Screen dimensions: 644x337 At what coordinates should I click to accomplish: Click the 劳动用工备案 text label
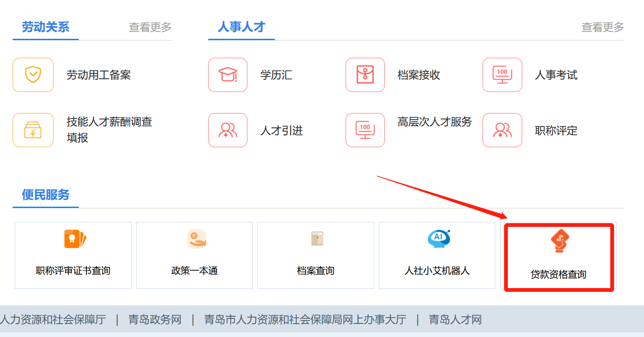99,75
